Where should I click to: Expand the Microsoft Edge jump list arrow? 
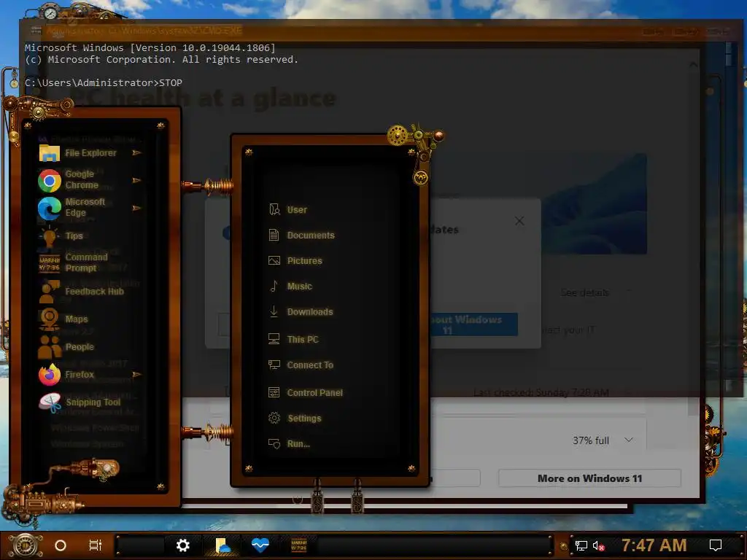(x=136, y=208)
